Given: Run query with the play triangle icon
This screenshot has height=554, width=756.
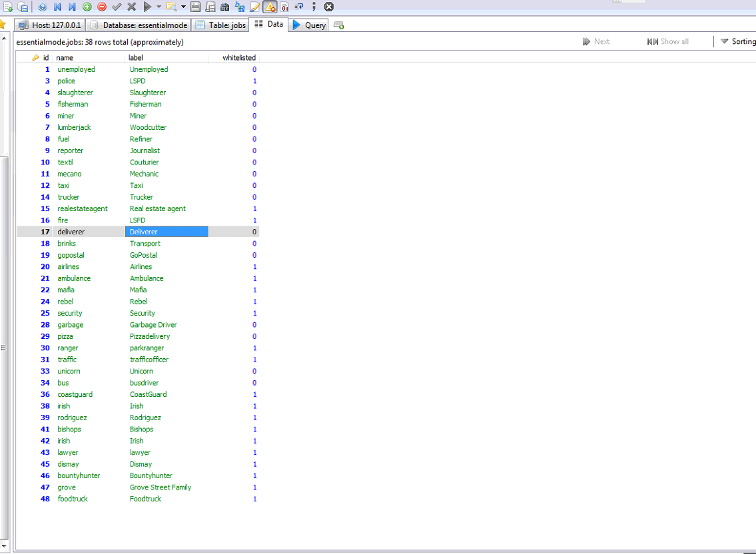Looking at the screenshot, I should click(147, 7).
